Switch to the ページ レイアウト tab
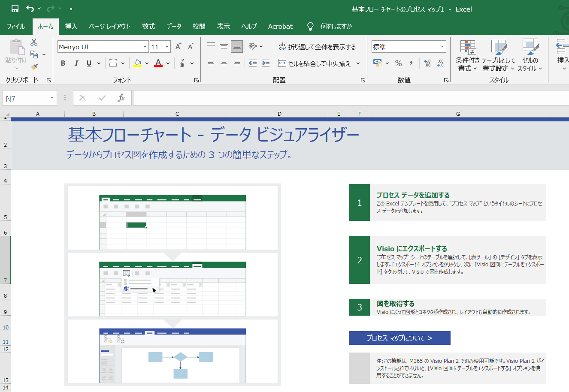This screenshot has width=569, height=392. click(x=110, y=27)
